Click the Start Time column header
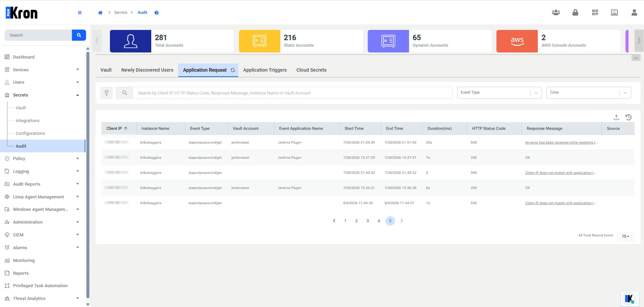The image size is (644, 307). [x=360, y=128]
